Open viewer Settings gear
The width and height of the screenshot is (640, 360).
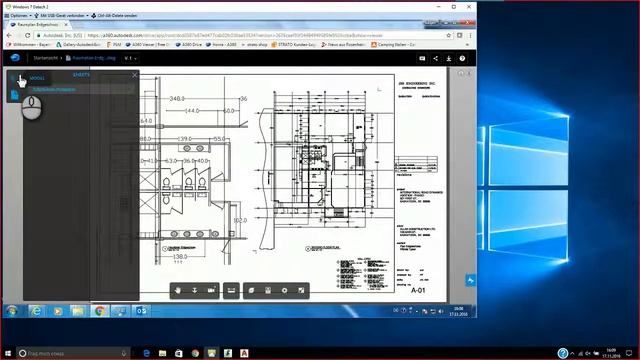284,290
